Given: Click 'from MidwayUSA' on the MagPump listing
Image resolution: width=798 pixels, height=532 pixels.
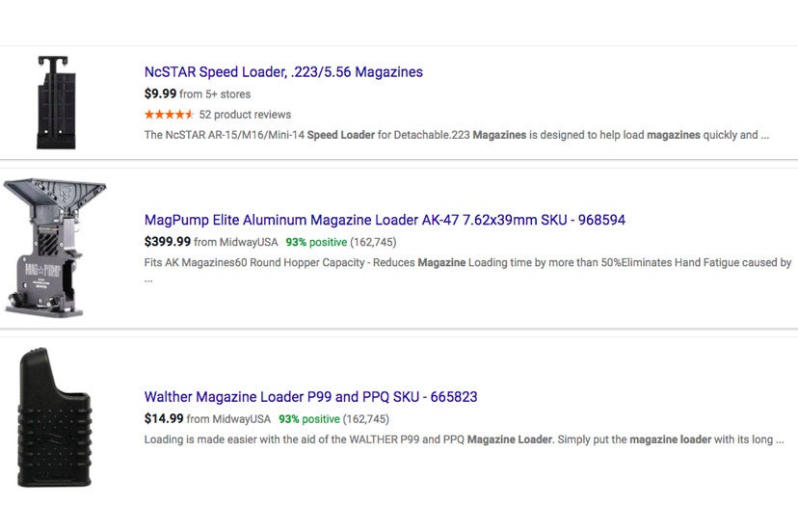Looking at the screenshot, I should pyautogui.click(x=236, y=242).
